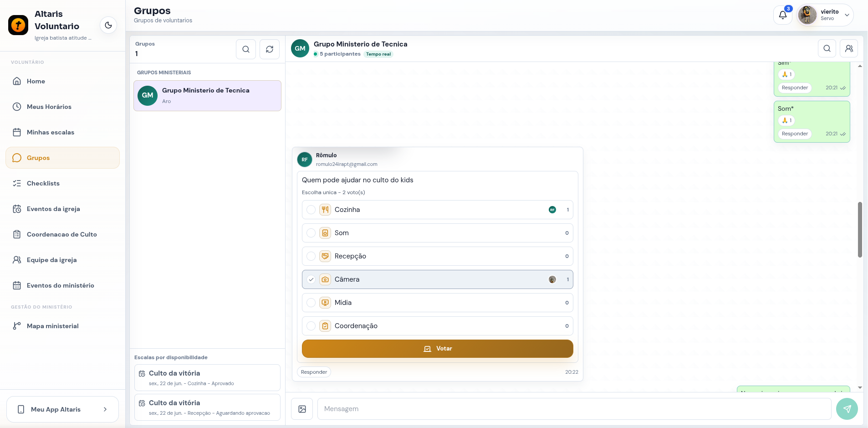Go to Home in sidebar
This screenshot has height=428, width=868.
pos(62,81)
